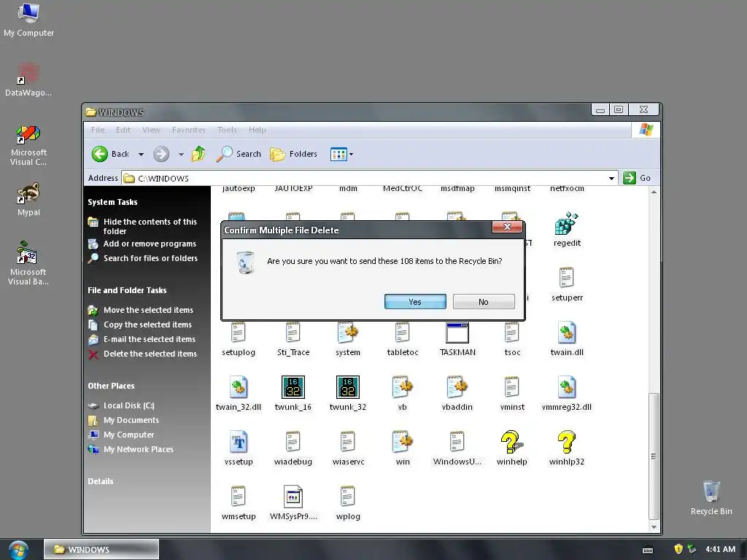Screen dimensions: 747x560
Task: Open the Forward history dropdown arrow
Action: click(181, 155)
